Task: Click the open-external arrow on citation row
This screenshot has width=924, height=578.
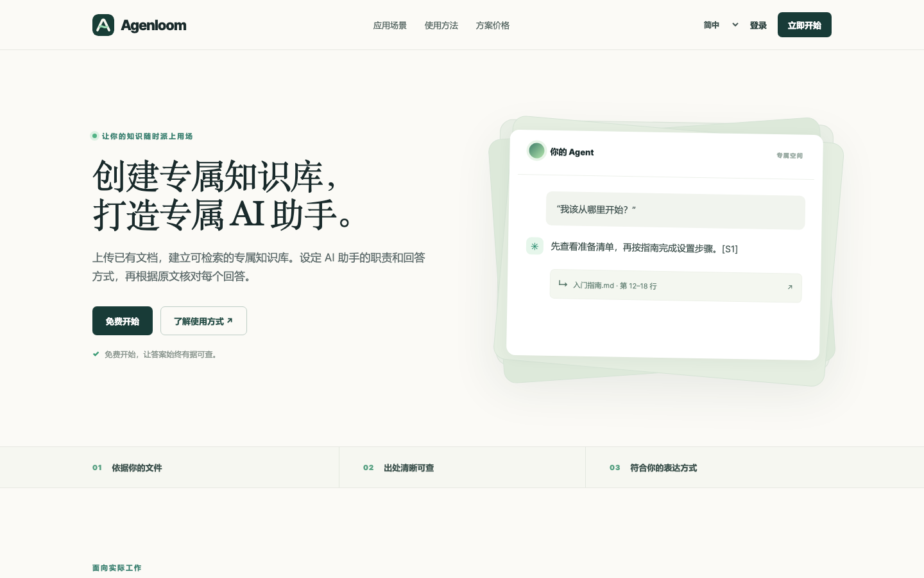Action: click(x=790, y=287)
